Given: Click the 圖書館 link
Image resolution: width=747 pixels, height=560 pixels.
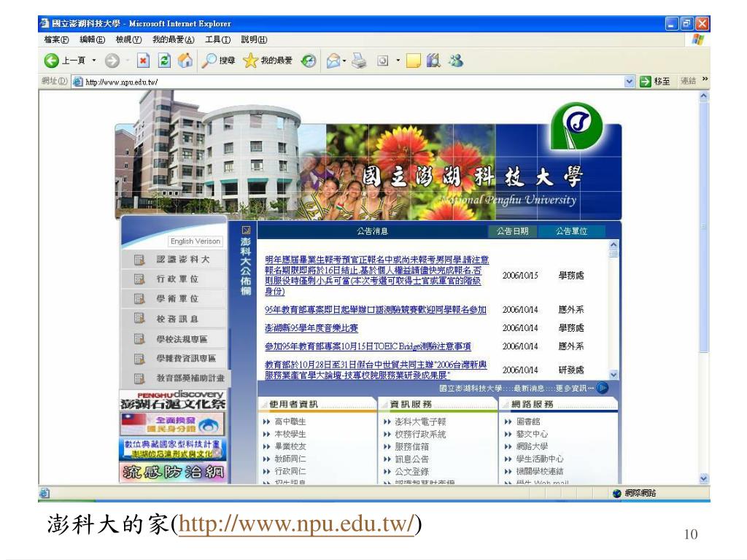Looking at the screenshot, I should (x=528, y=421).
